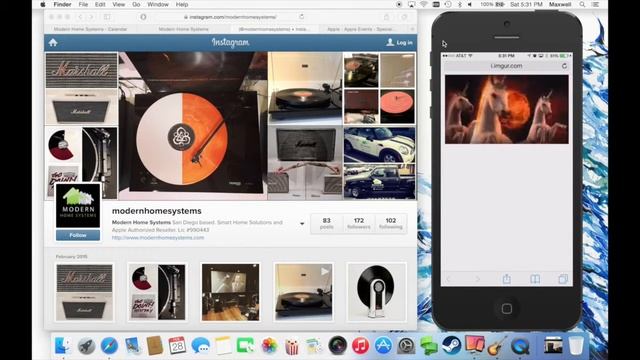640x360 pixels.
Task: Click the Safari address bar
Action: [231, 17]
